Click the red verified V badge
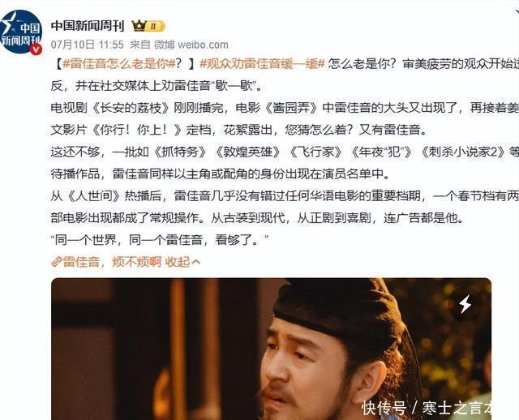 point(36,49)
